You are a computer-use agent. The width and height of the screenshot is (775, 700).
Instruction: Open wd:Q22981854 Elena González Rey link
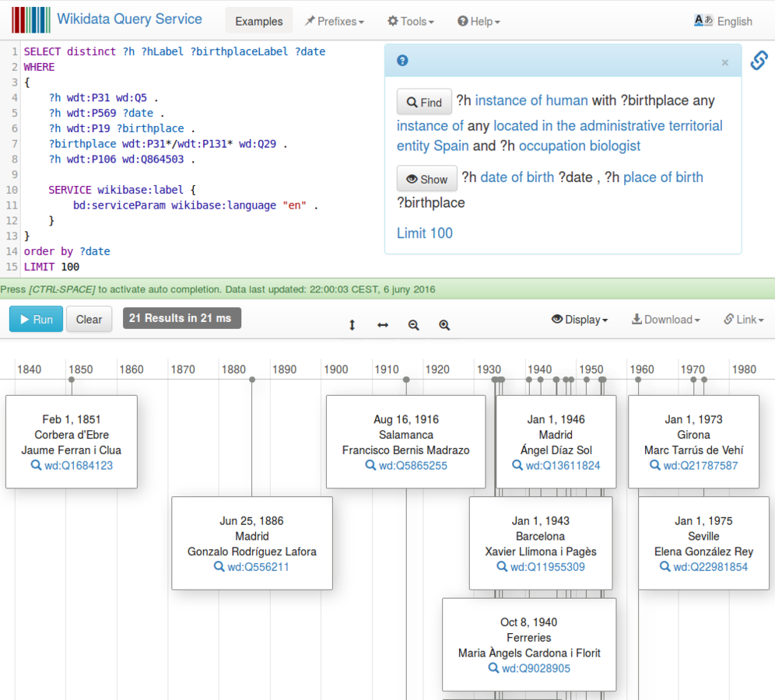[710, 567]
